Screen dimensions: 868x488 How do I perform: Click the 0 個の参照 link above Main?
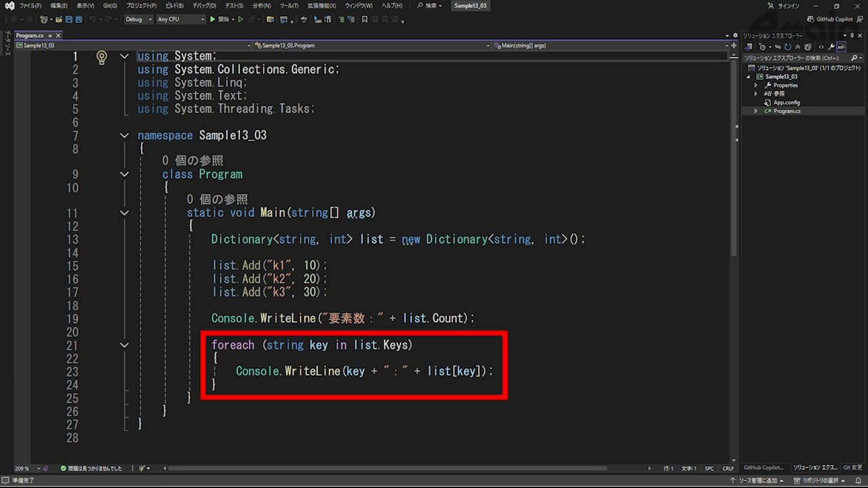pos(217,199)
